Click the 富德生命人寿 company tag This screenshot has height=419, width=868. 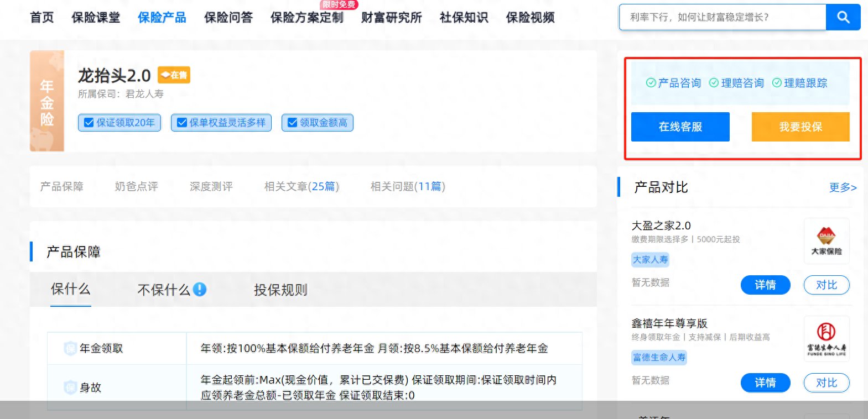click(x=659, y=358)
